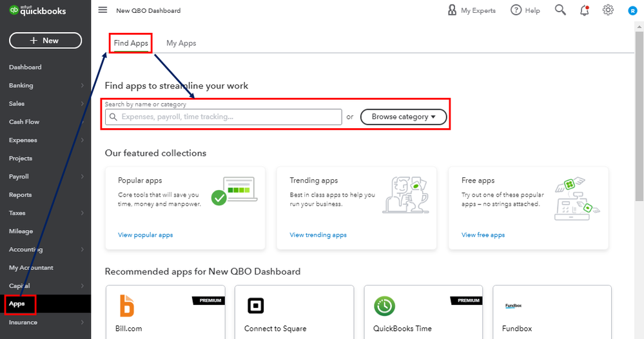The image size is (644, 339).
Task: Open the user profile avatar
Action: pos(632,10)
